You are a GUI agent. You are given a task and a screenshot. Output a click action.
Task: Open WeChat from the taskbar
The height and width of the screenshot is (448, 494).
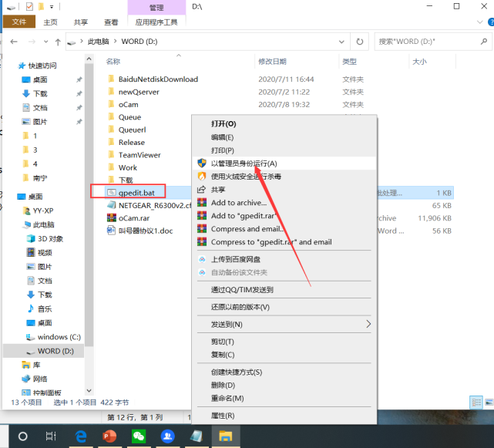click(139, 436)
